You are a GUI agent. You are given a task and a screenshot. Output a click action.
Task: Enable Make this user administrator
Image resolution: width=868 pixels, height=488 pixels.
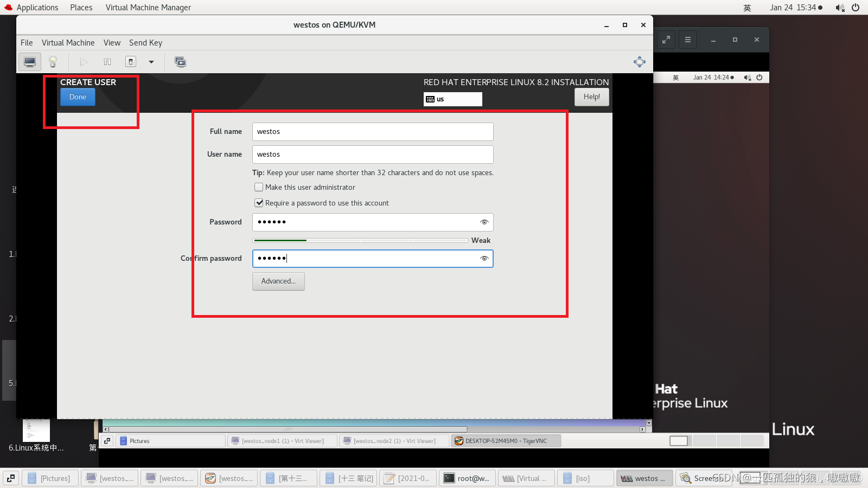click(259, 187)
